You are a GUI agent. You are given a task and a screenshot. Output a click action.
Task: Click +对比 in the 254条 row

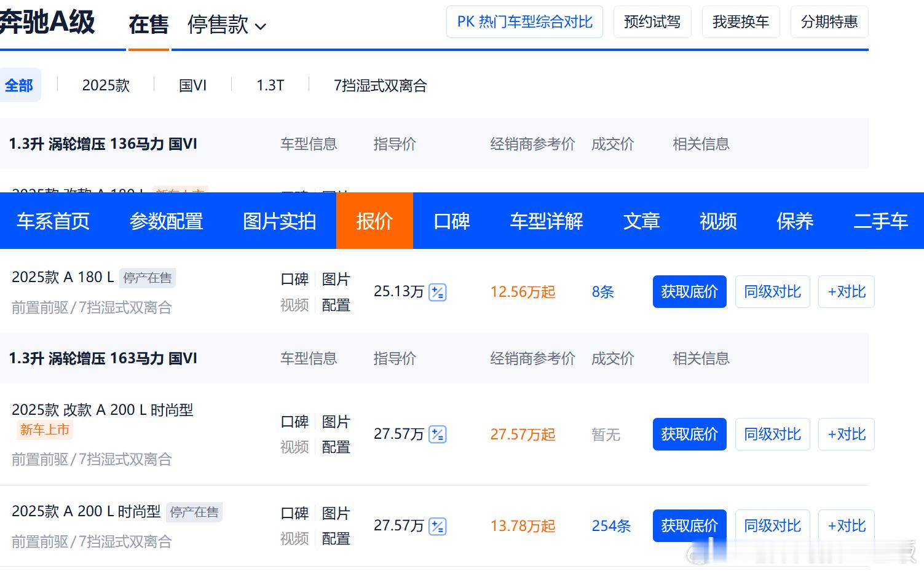(847, 526)
